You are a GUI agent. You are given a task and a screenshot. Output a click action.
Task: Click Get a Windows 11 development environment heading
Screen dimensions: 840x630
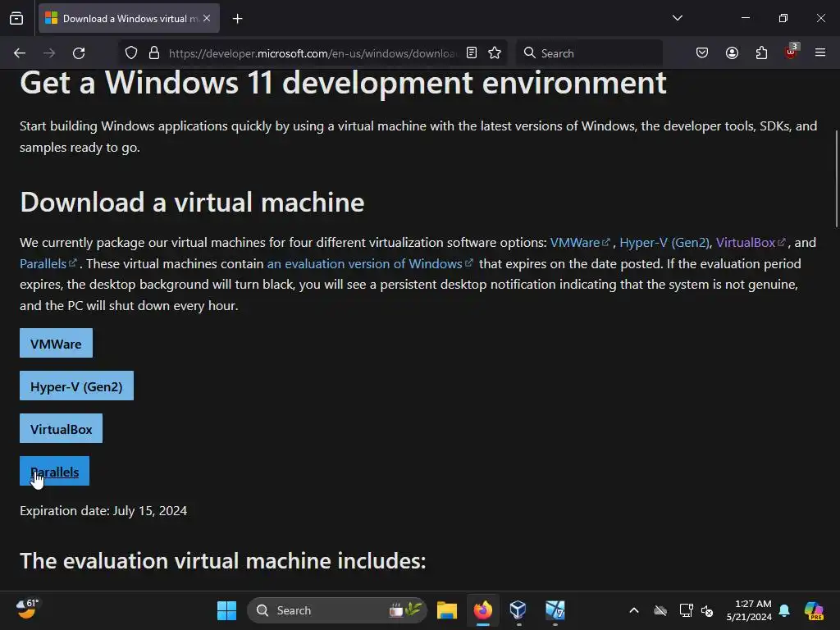[x=343, y=83]
